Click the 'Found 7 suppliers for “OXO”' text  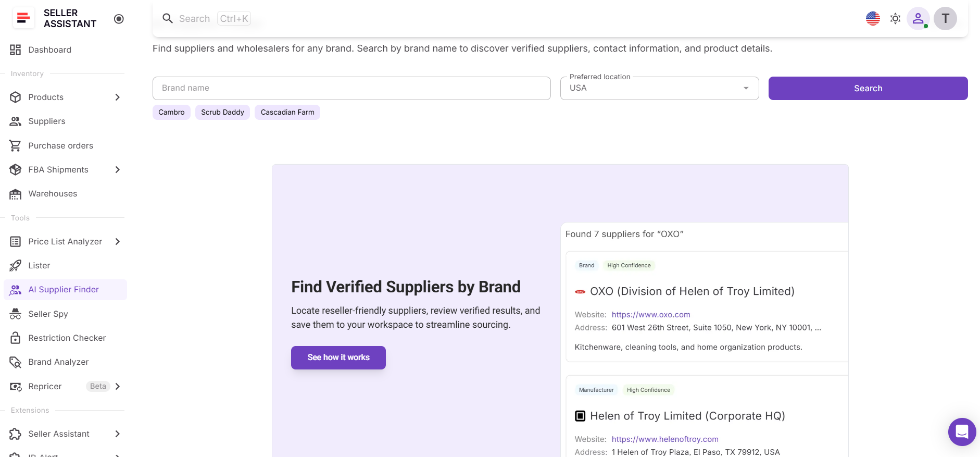click(624, 234)
